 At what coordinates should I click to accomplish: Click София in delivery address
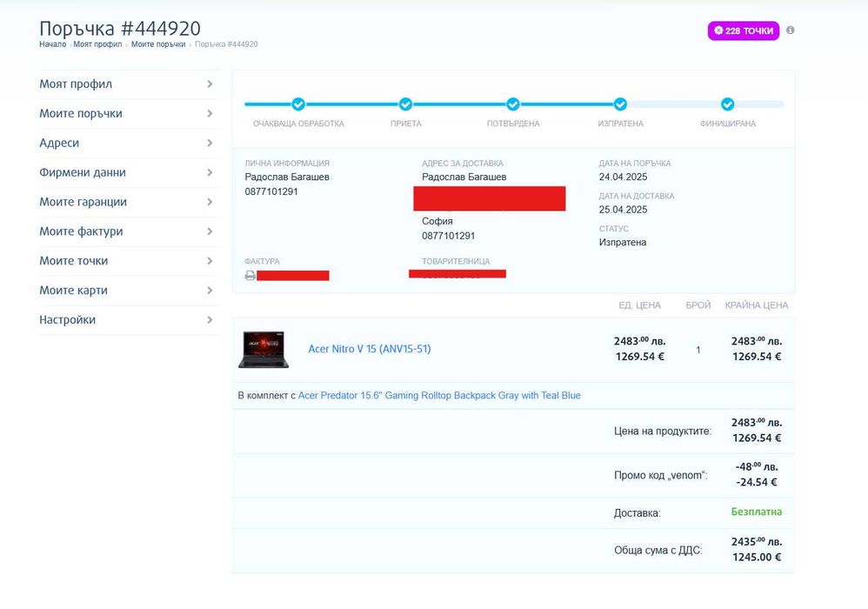437,221
